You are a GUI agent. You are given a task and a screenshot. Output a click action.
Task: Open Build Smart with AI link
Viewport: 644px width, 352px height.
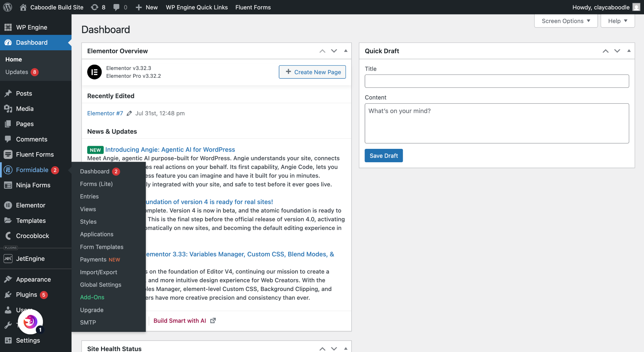180,321
